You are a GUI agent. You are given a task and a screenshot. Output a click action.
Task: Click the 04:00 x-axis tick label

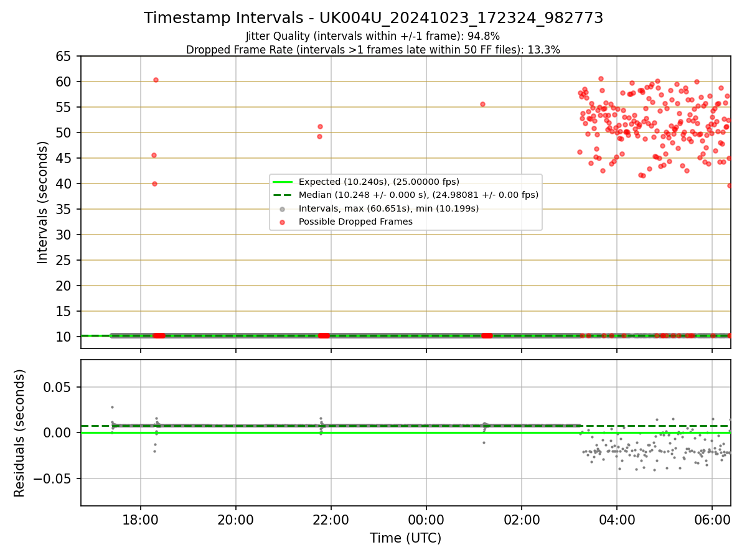617,519
